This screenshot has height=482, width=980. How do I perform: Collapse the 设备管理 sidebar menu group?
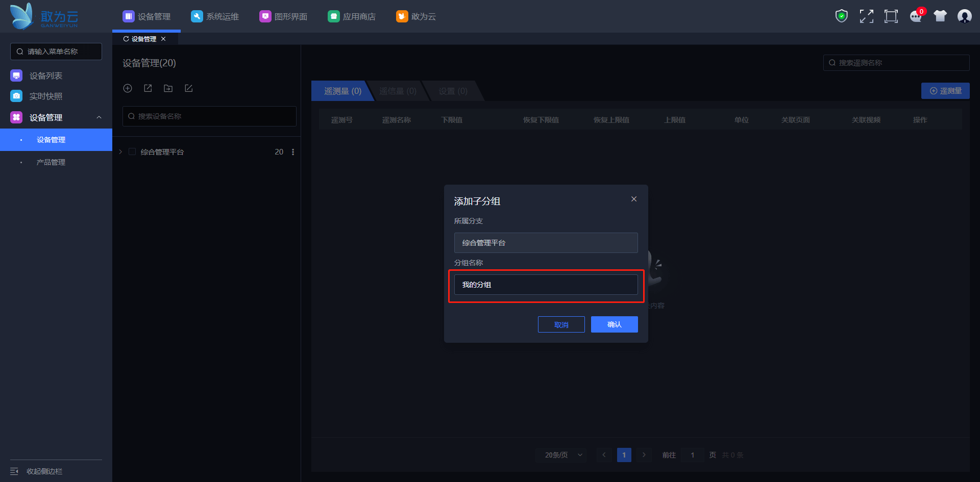[99, 117]
